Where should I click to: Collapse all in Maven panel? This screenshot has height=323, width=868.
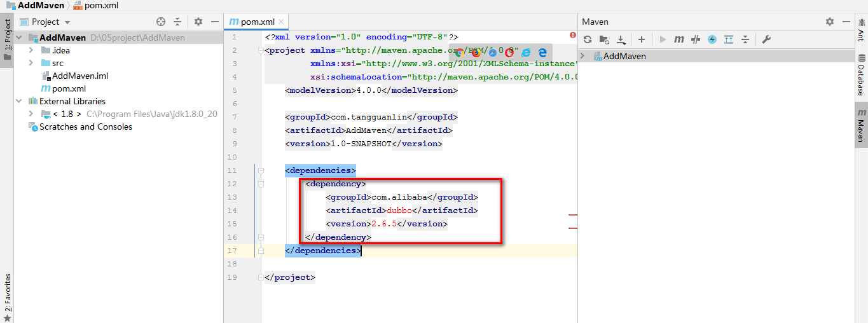(x=745, y=39)
